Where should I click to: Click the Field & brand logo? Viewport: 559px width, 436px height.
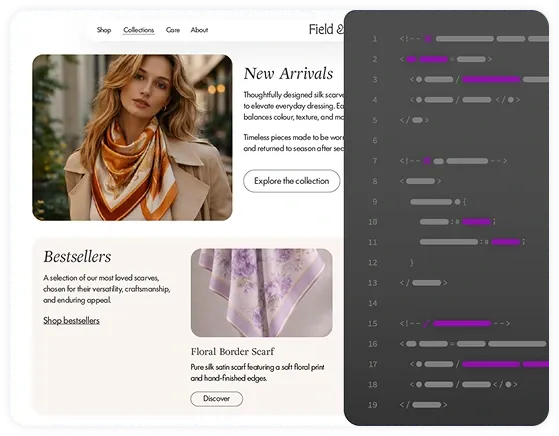coord(326,29)
